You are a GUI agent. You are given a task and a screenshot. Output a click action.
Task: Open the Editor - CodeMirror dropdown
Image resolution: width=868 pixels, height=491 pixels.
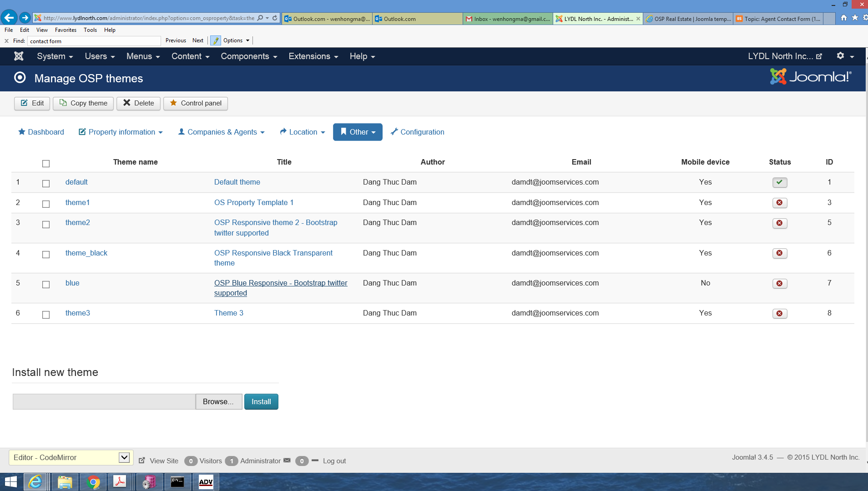[x=71, y=457]
